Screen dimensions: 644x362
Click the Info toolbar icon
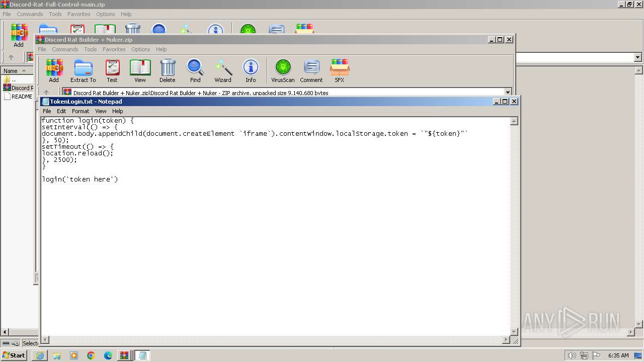(x=251, y=70)
